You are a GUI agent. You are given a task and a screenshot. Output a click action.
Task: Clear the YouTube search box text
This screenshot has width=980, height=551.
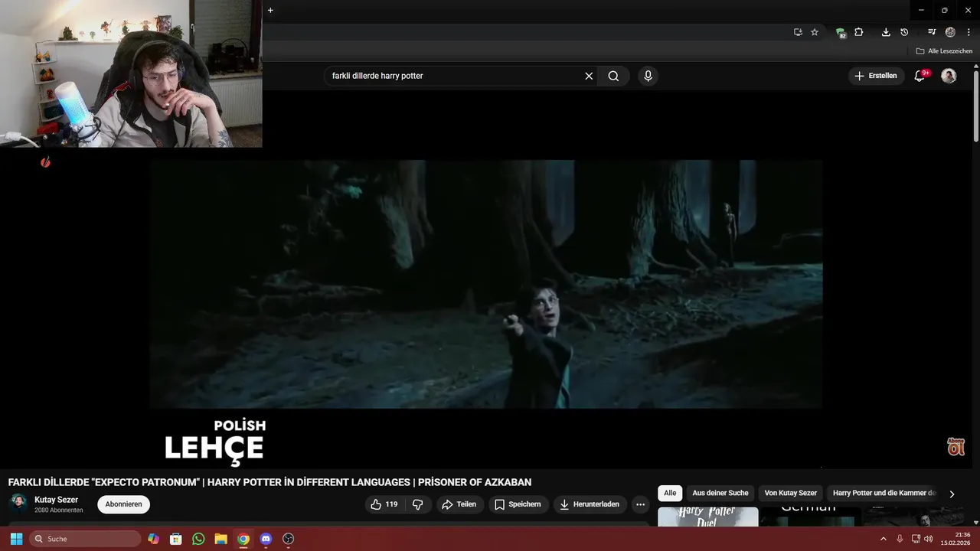(x=589, y=76)
